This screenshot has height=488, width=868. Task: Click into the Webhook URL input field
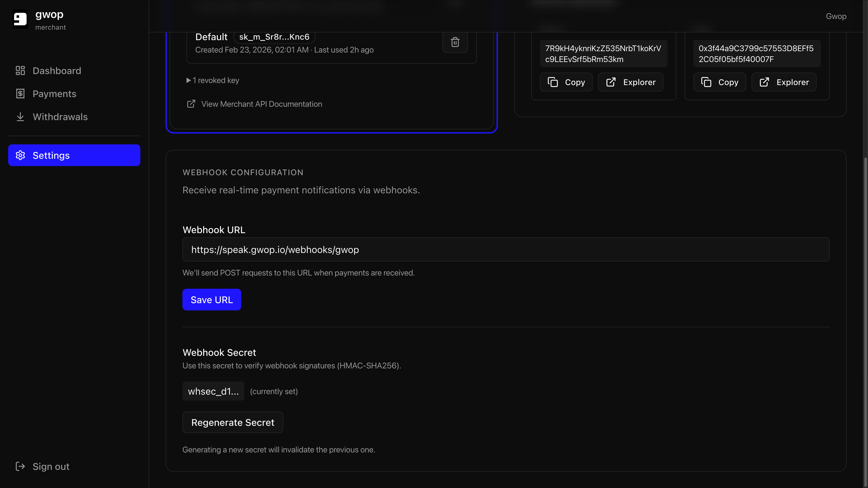click(505, 250)
